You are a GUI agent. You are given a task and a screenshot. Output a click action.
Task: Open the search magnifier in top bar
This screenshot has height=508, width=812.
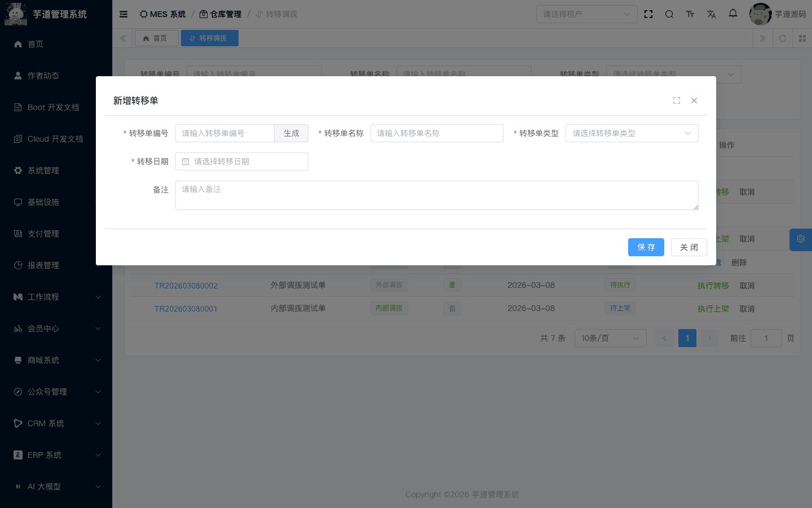tap(669, 14)
